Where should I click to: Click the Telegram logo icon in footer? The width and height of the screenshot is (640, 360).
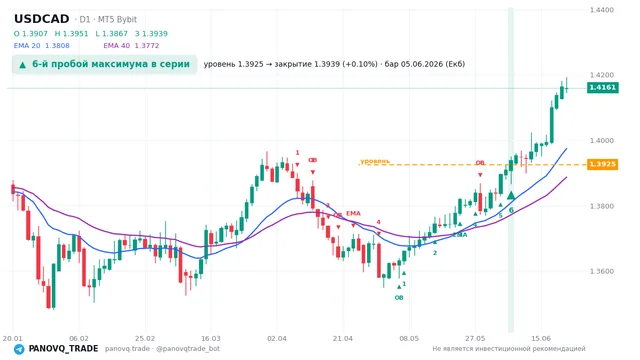click(19, 349)
